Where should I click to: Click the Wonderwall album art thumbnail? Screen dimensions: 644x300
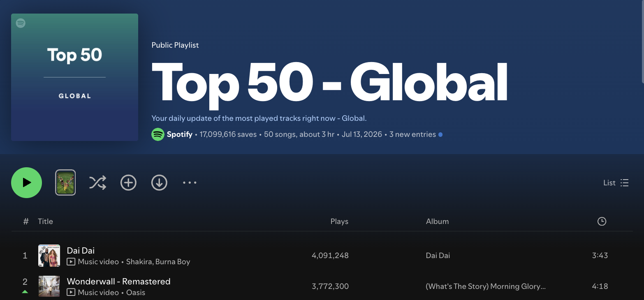[49, 286]
